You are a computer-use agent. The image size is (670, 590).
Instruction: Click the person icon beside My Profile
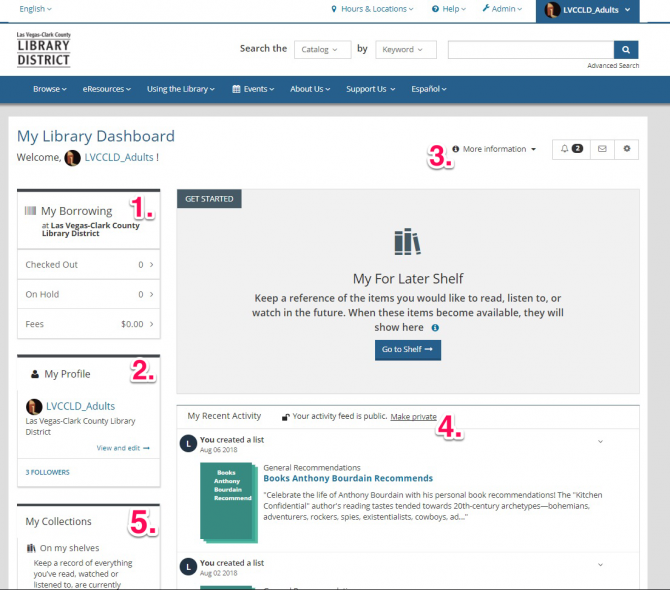35,374
